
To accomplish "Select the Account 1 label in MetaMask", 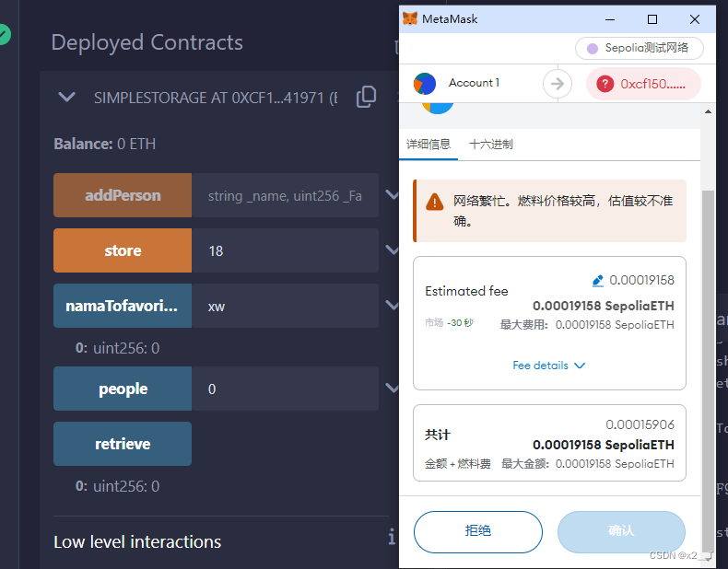I will click(474, 83).
